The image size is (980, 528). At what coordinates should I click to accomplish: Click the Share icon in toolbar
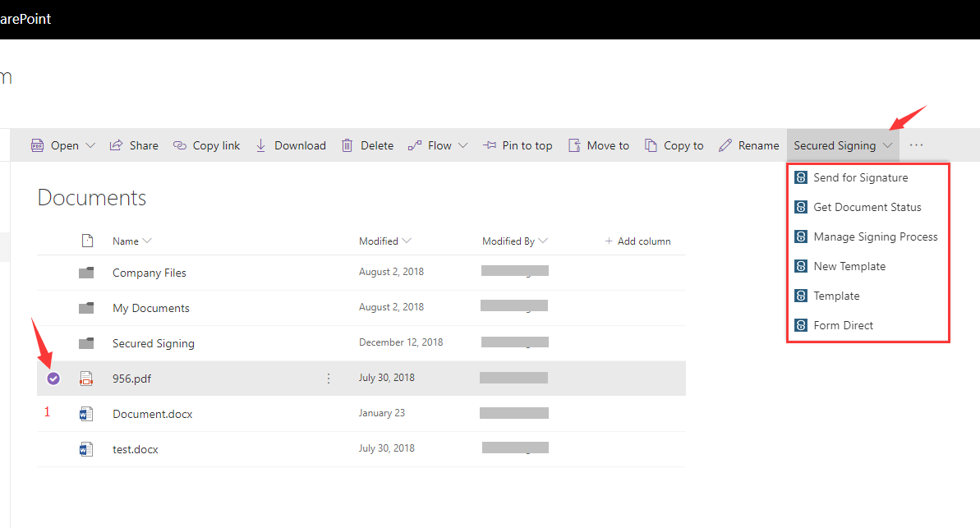(x=116, y=145)
